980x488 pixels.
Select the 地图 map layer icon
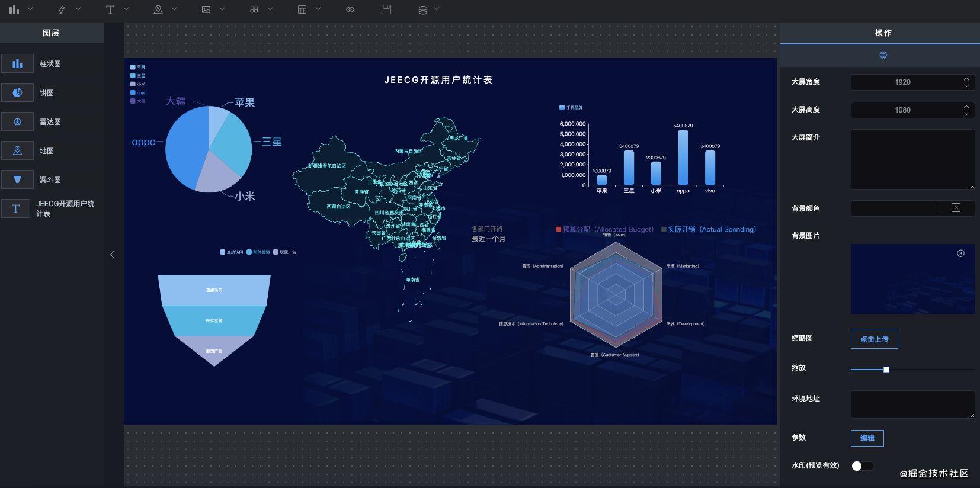pyautogui.click(x=17, y=150)
